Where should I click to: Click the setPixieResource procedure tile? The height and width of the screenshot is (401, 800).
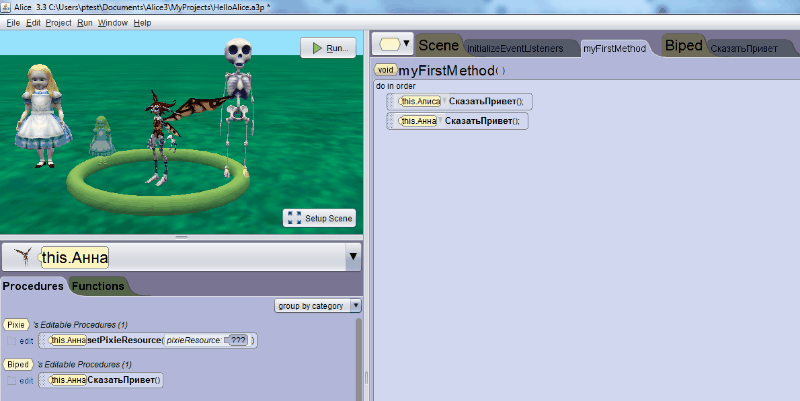click(148, 340)
